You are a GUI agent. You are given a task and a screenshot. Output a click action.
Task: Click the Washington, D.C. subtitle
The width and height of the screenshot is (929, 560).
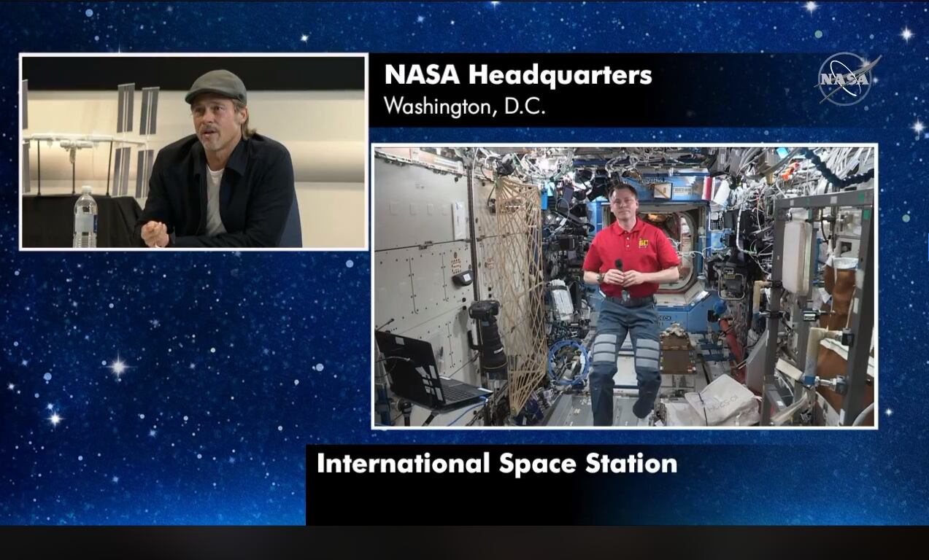[x=464, y=106]
